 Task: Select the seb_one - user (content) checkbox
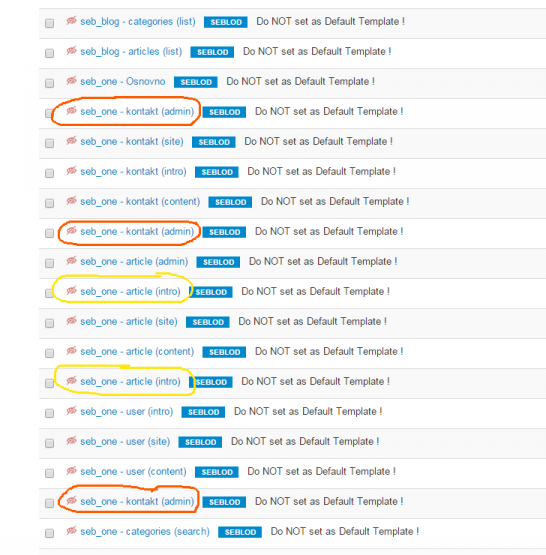[x=50, y=473]
